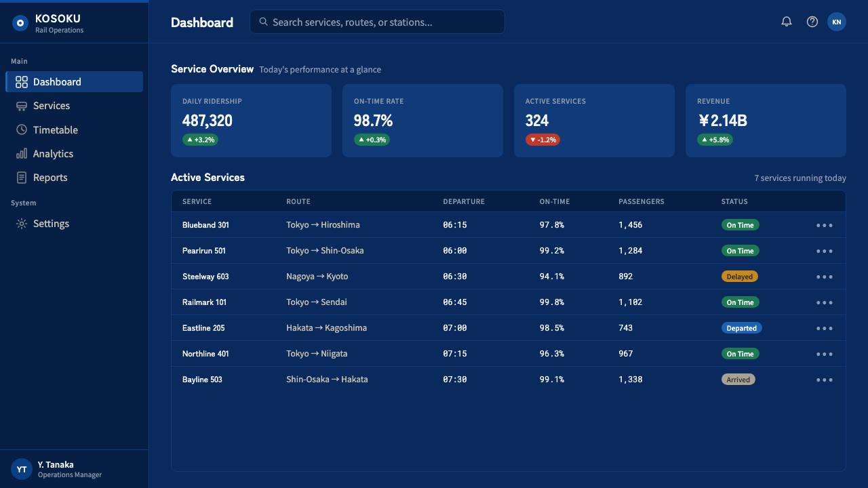
Task: Select the Northline 401 service name
Action: point(205,354)
